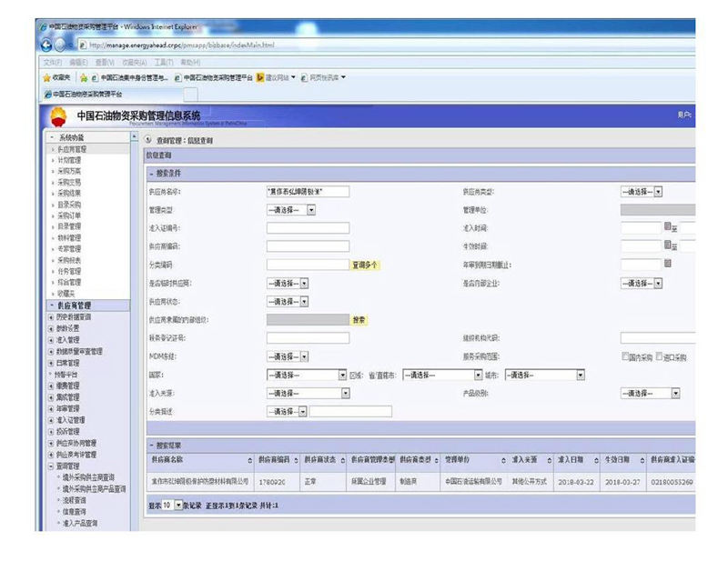Sort results by the 生效日期 column arrows

(642, 460)
